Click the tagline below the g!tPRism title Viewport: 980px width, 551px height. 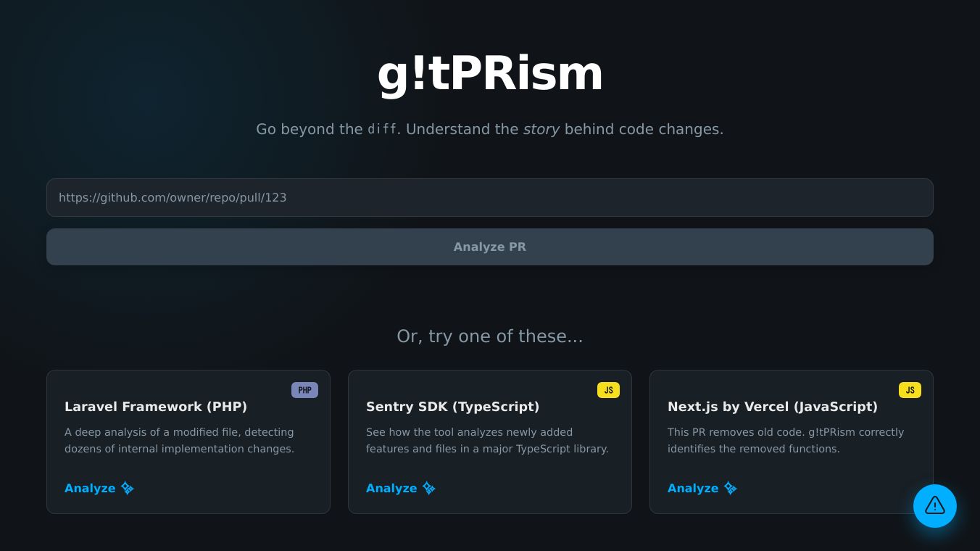490,129
